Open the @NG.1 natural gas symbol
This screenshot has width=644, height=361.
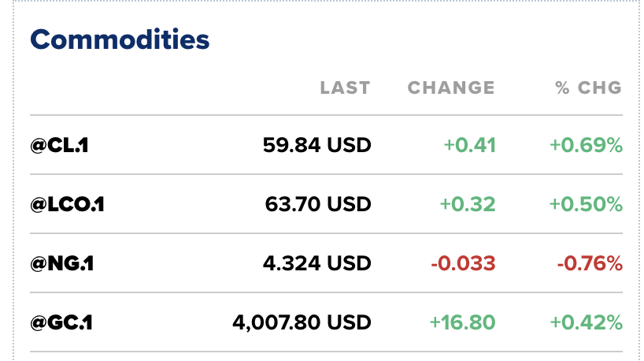click(x=62, y=263)
